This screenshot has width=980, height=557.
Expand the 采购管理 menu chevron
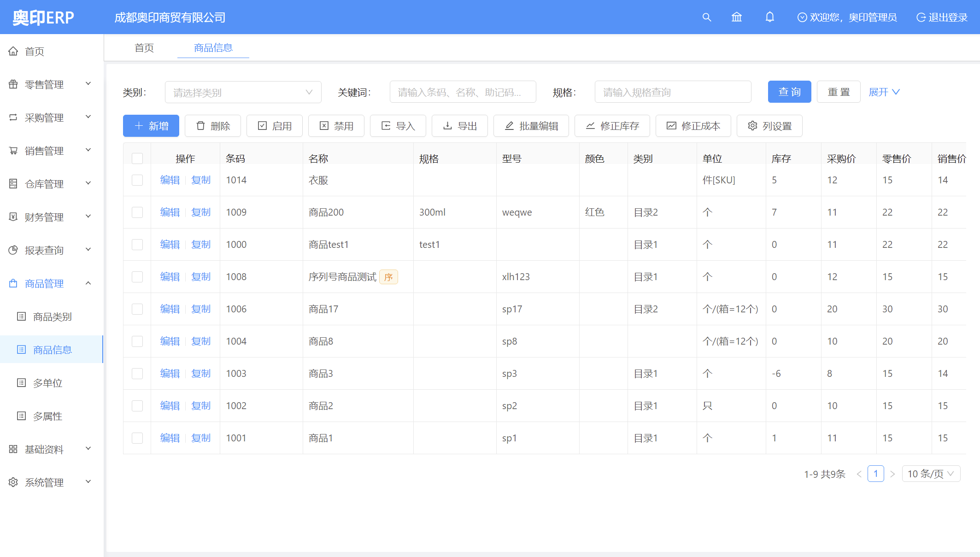tap(88, 117)
